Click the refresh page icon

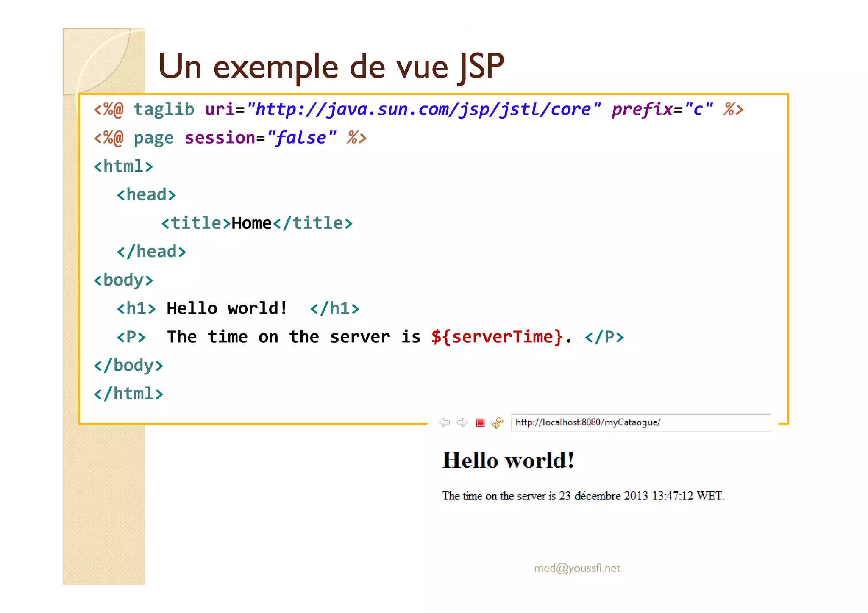tap(498, 422)
